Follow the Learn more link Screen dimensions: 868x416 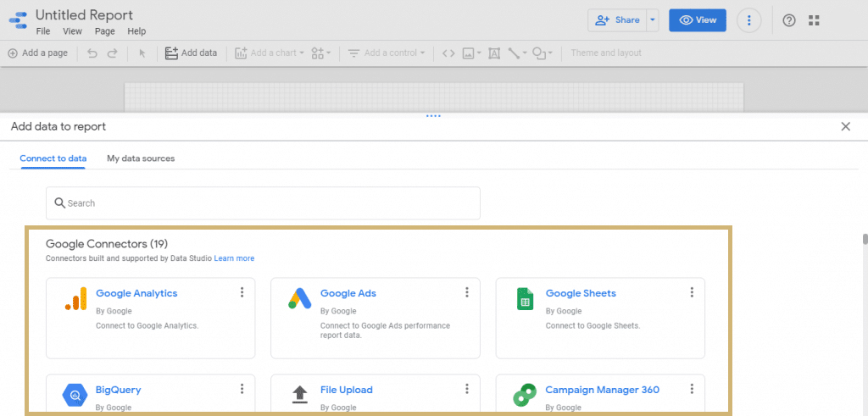click(x=234, y=258)
